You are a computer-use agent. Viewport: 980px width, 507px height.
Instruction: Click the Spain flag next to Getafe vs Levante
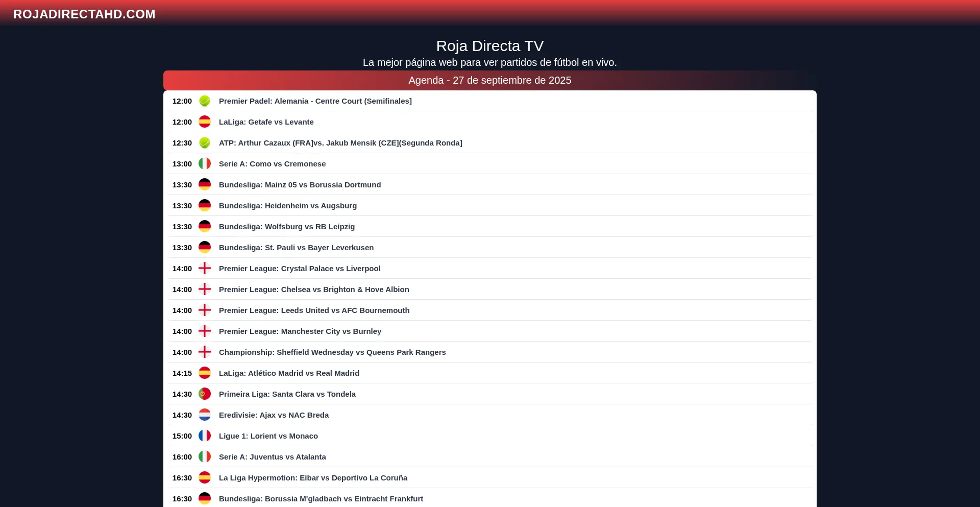pos(205,122)
